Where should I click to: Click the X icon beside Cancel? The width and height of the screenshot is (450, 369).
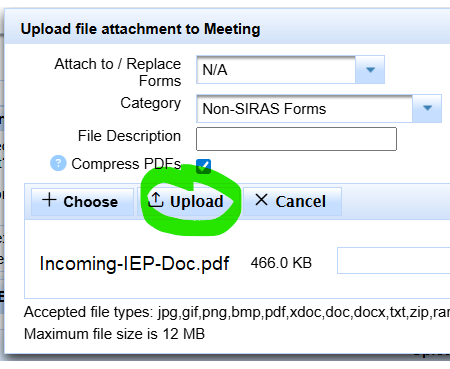click(261, 200)
